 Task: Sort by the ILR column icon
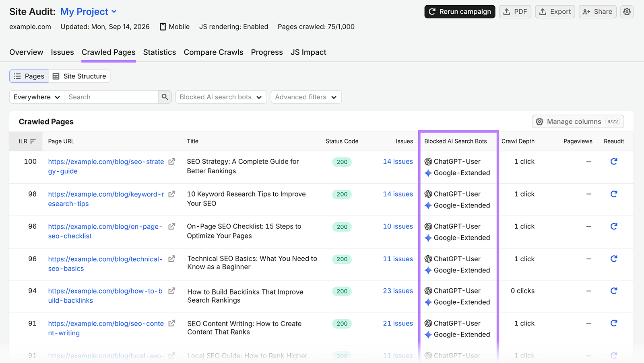point(33,141)
